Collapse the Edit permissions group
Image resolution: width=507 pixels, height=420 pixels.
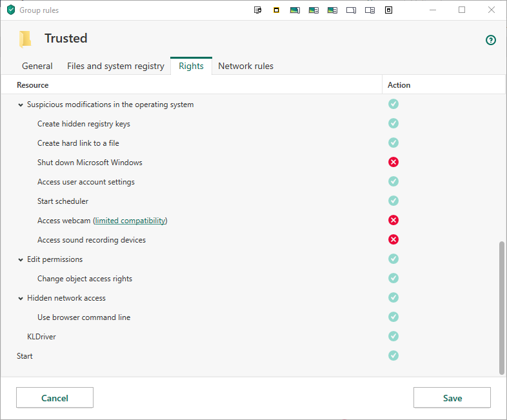(21, 259)
